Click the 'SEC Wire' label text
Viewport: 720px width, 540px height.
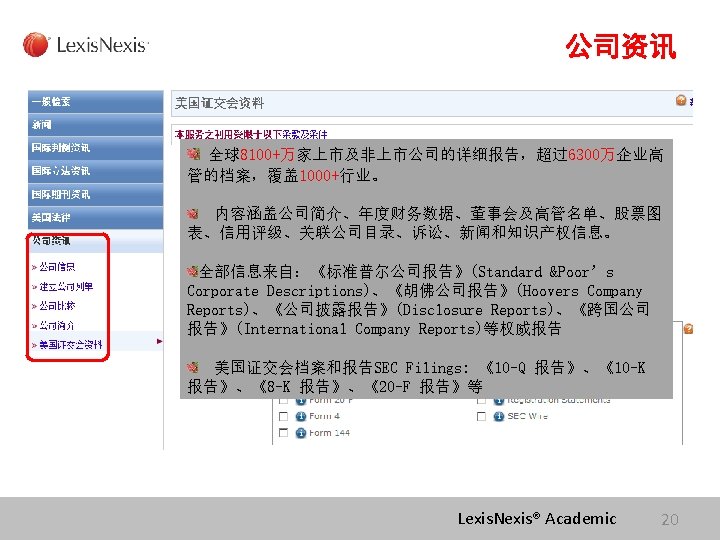(x=527, y=416)
